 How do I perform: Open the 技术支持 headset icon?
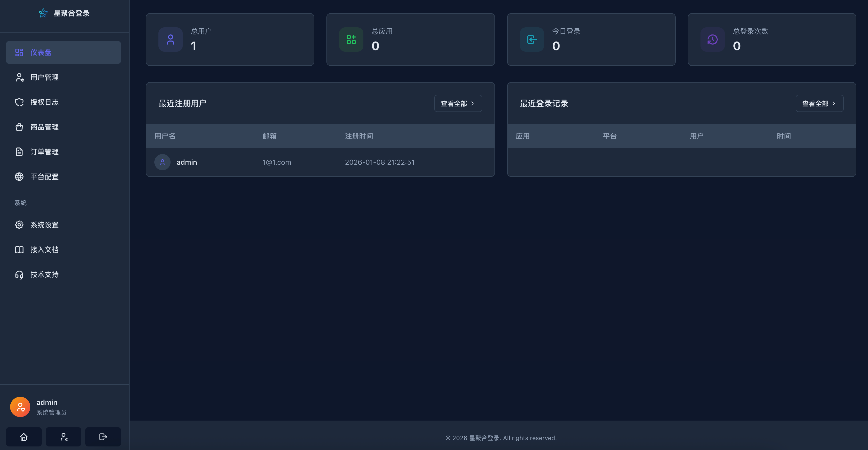(19, 274)
